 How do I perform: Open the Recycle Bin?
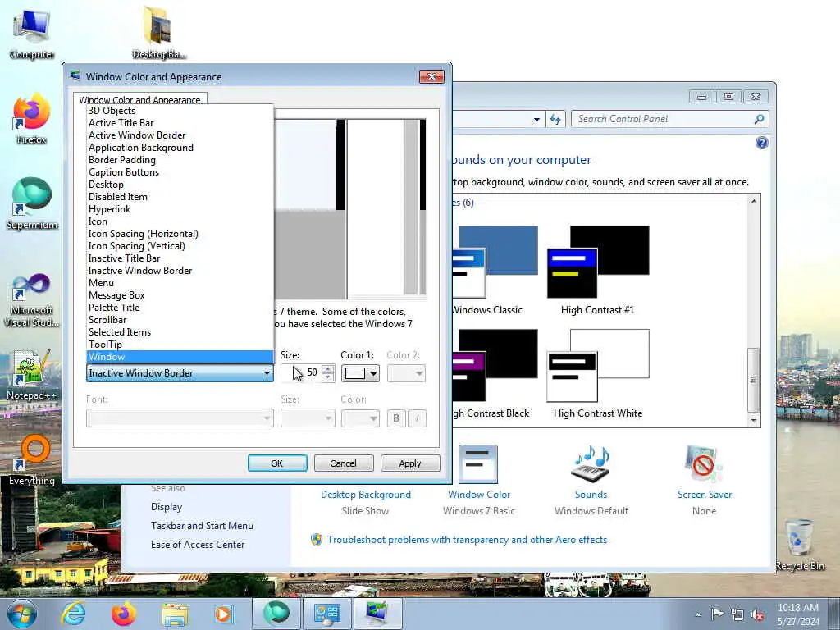click(800, 546)
